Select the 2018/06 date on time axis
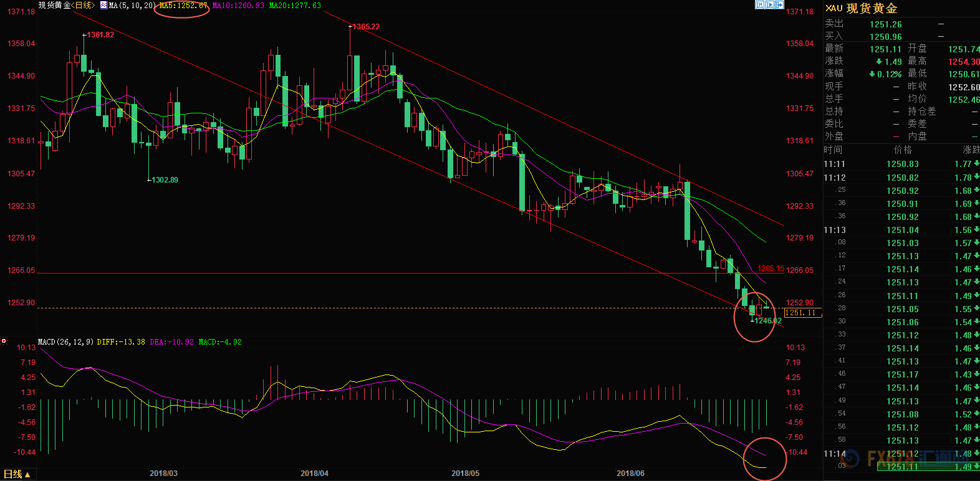This screenshot has width=980, height=481. tap(630, 474)
